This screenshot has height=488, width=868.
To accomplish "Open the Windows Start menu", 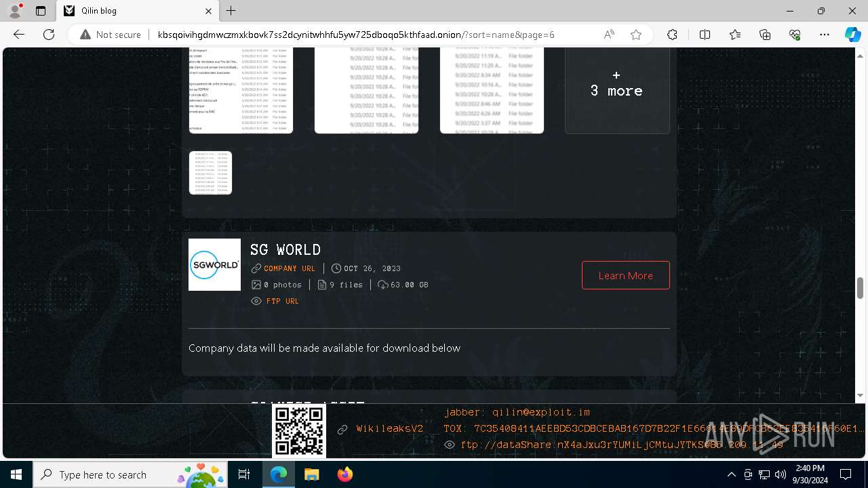I will click(16, 474).
